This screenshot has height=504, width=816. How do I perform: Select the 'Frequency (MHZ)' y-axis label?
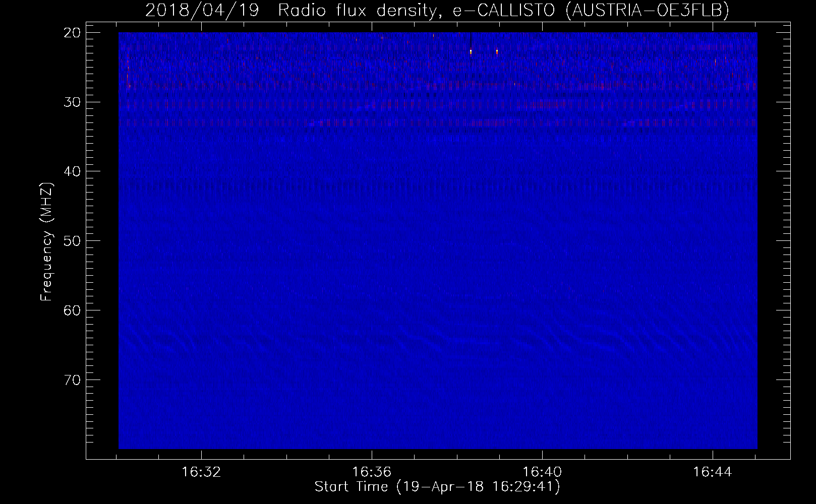[46, 242]
